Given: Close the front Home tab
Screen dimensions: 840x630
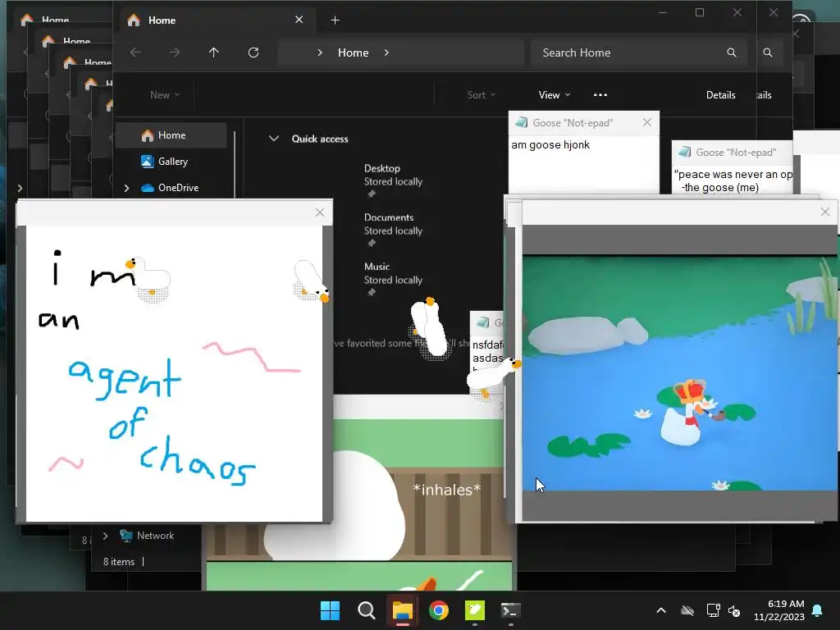Looking at the screenshot, I should (299, 20).
